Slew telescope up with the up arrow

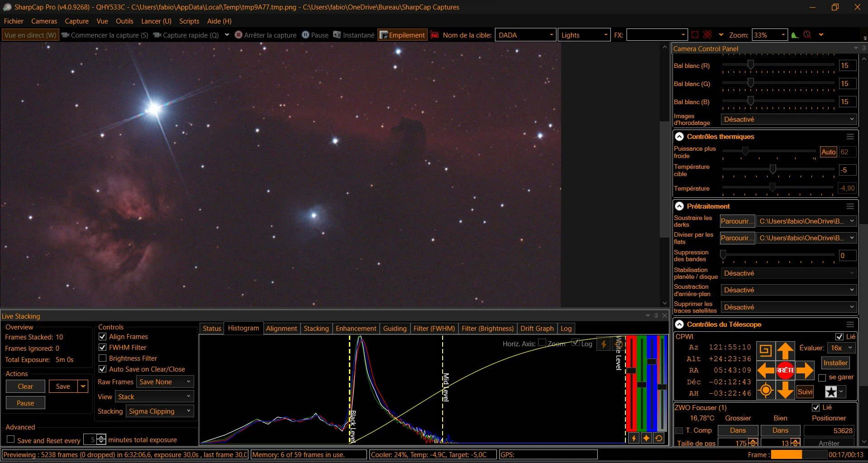tap(785, 350)
